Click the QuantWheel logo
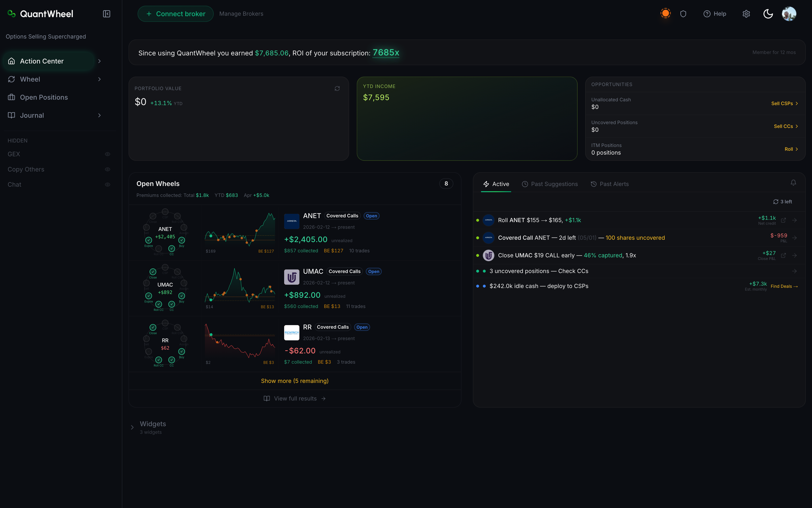The width and height of the screenshot is (812, 508). pos(40,14)
